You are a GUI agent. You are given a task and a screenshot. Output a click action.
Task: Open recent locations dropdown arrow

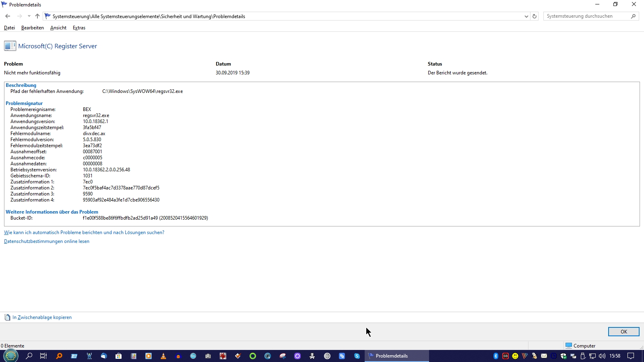(x=29, y=16)
